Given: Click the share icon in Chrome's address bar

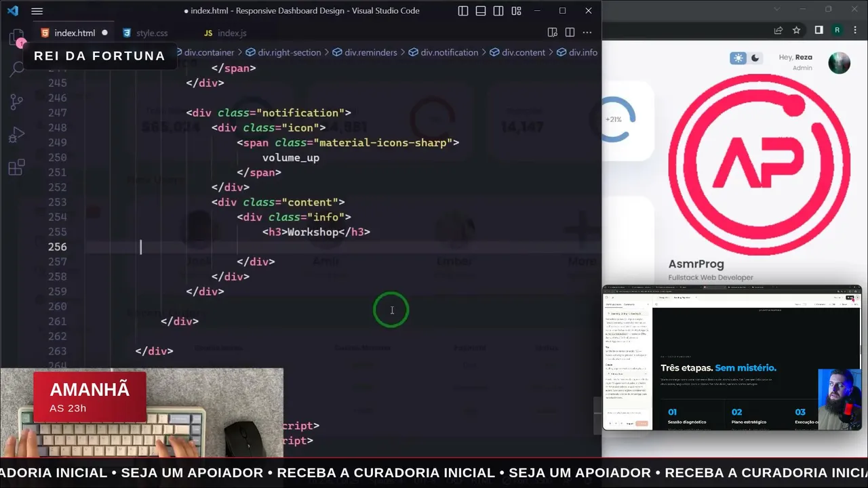Looking at the screenshot, I should point(778,30).
